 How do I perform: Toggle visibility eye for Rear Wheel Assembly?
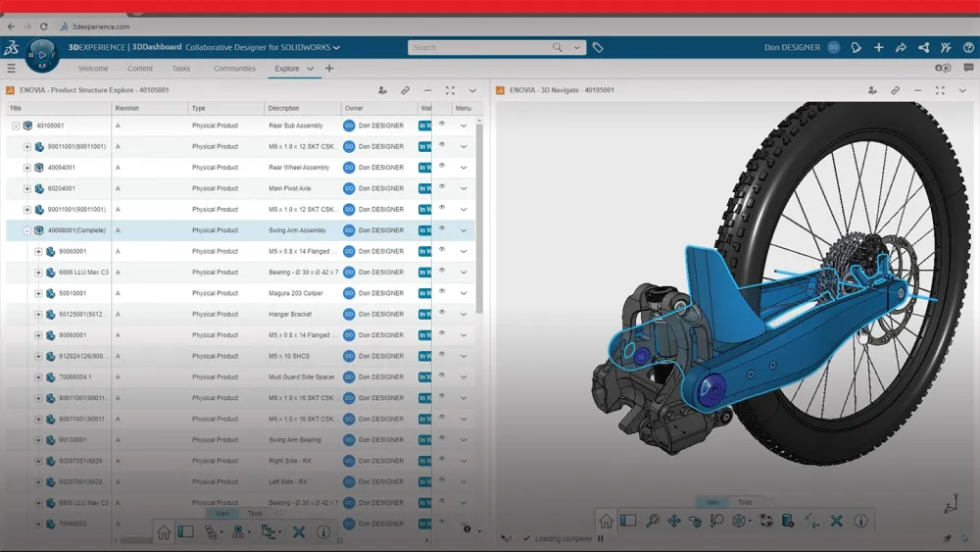tap(443, 166)
